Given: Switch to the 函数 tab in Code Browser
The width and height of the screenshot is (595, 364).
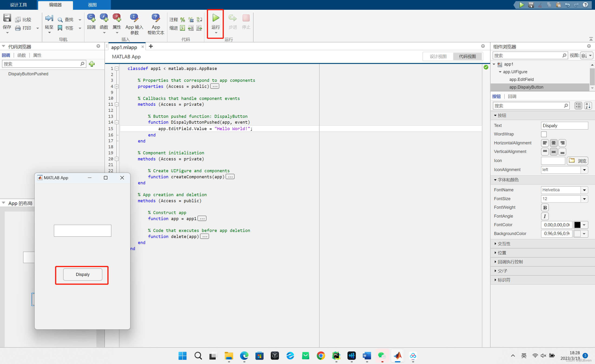Looking at the screenshot, I should tap(21, 55).
